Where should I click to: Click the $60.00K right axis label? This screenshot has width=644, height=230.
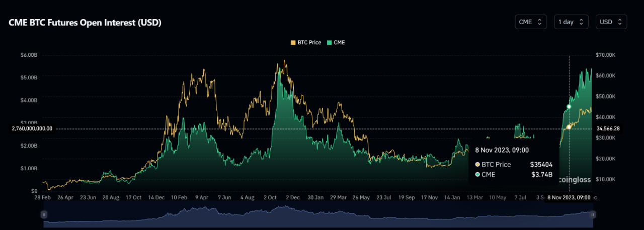click(606, 75)
